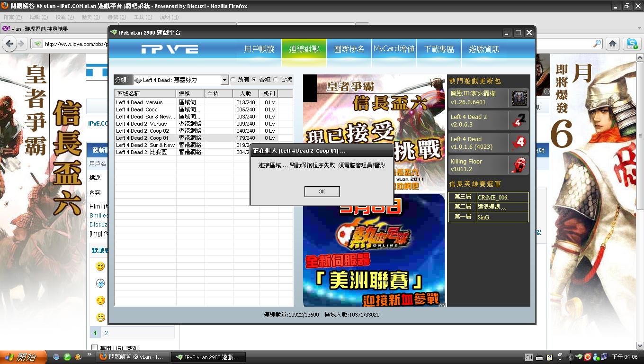Switch to the 用戶帳號 tab
This screenshot has width=644, height=364.
pos(259,49)
